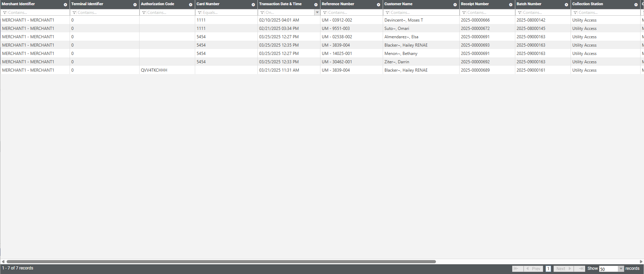Open Transaction Date & Time column gear

[x=316, y=5]
